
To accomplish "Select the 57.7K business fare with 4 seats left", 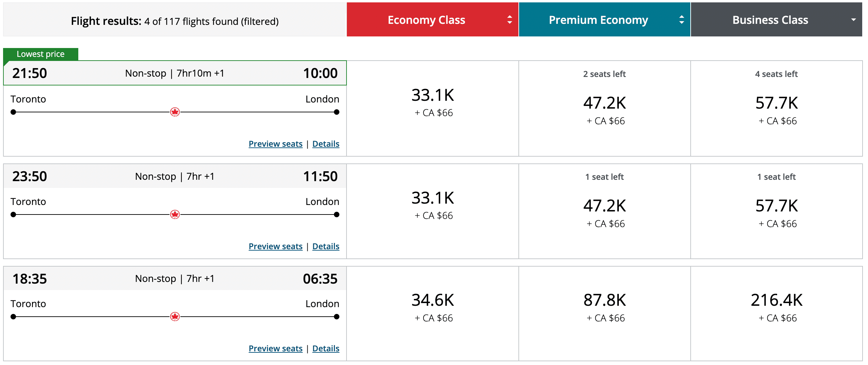I will pos(776,102).
